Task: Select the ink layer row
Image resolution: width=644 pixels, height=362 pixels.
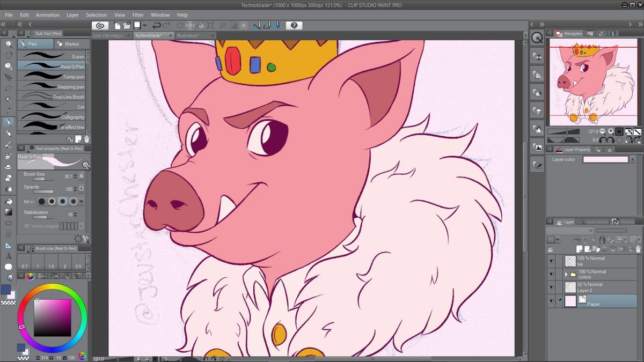Action: pos(599,261)
